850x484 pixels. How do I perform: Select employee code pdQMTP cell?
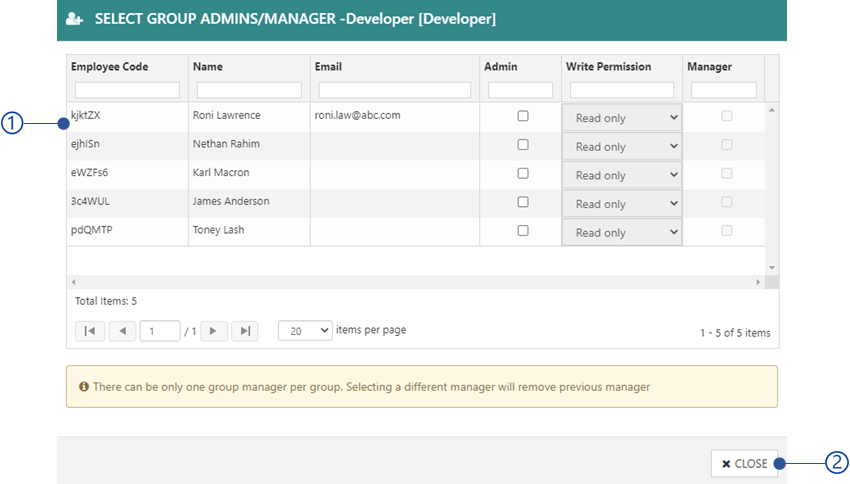click(127, 230)
